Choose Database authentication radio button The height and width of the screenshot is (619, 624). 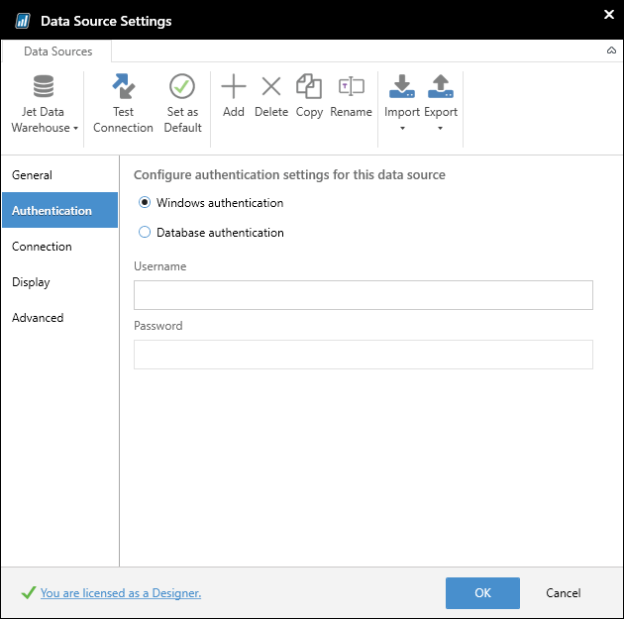(x=144, y=232)
